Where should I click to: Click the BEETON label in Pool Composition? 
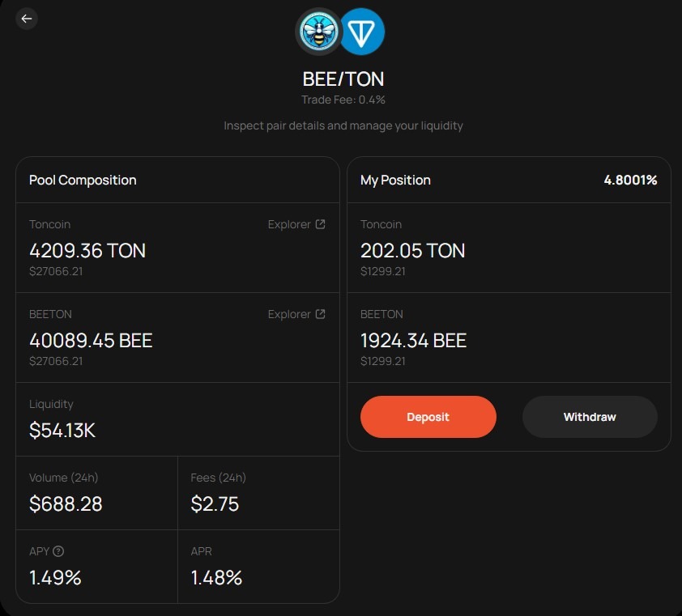click(x=50, y=314)
